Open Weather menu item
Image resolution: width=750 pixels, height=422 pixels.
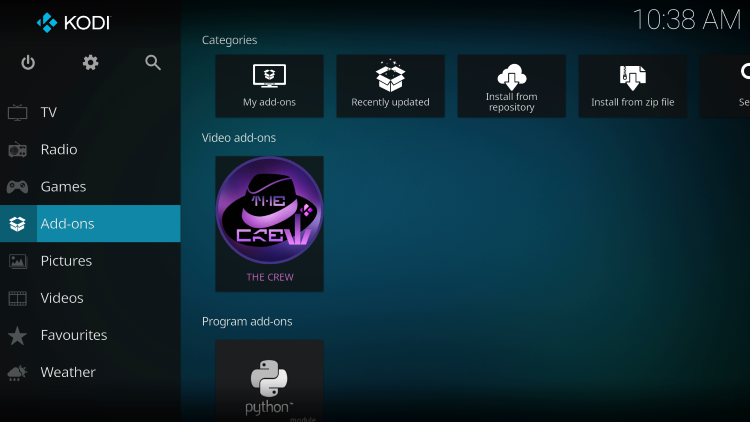coord(90,373)
